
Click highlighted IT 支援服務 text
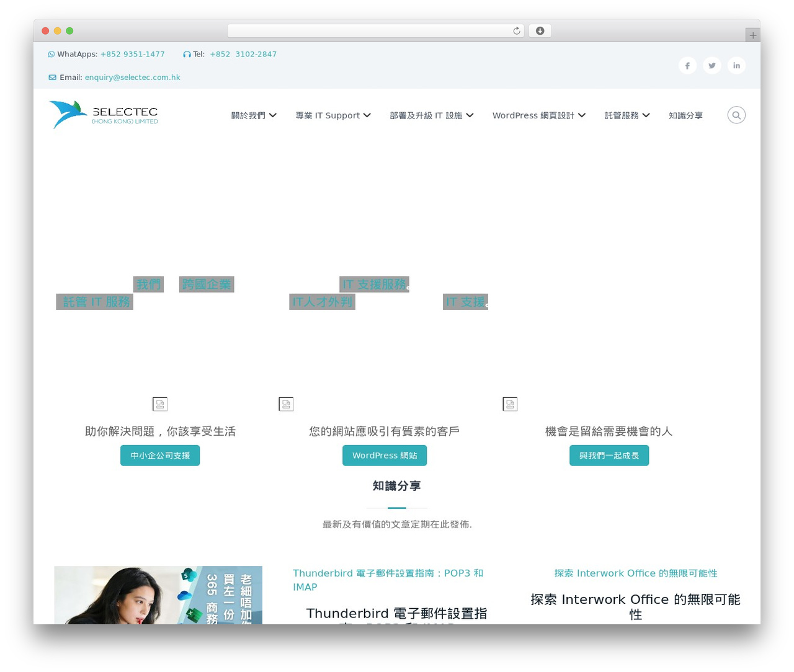point(374,285)
